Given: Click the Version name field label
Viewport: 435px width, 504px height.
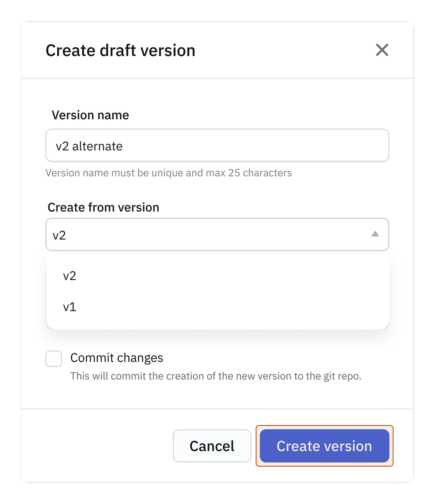Looking at the screenshot, I should [x=90, y=115].
